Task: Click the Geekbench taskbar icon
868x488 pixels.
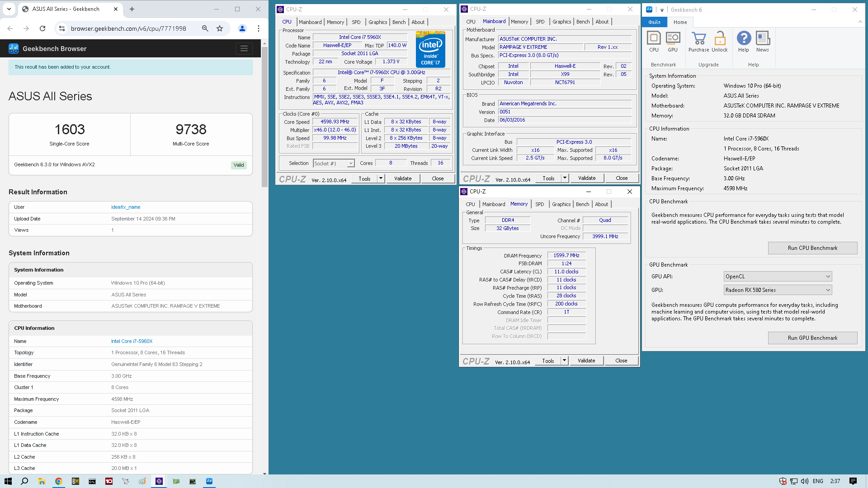Action: [x=209, y=481]
